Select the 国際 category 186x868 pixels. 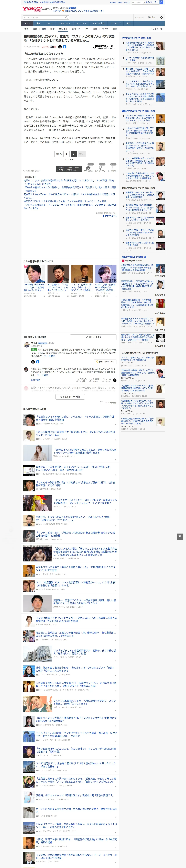coord(44,29)
